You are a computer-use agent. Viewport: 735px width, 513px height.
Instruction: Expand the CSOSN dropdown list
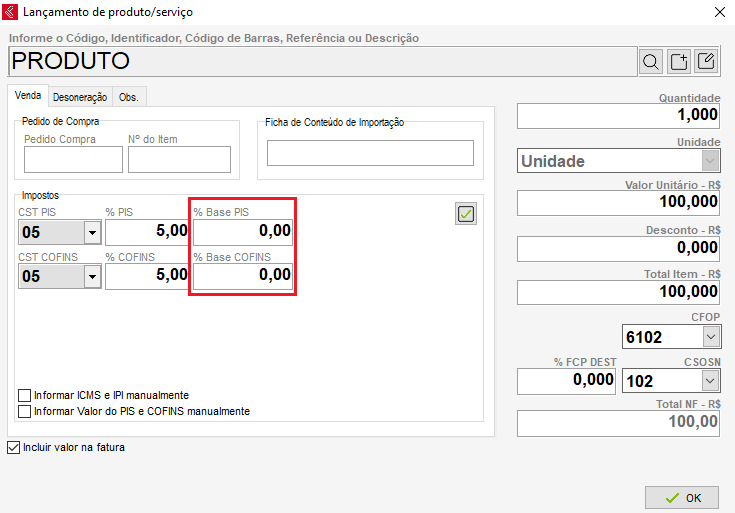[710, 381]
